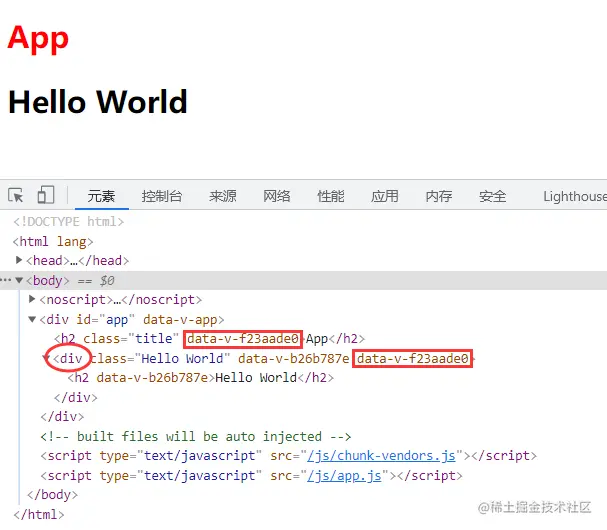This screenshot has width=607, height=530.
Task: Switch to the 应用 tab
Action: (x=385, y=196)
